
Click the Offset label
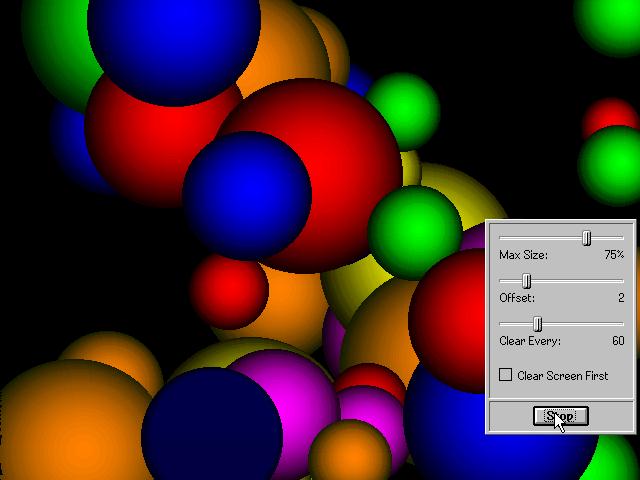(517, 298)
